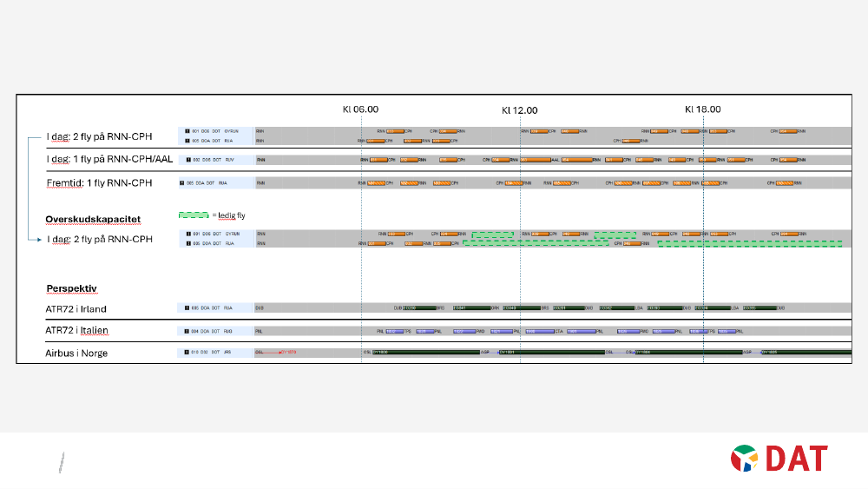Select the Kl 12.00 time marker
Screen dimensions: 868x489
pyautogui.click(x=519, y=110)
